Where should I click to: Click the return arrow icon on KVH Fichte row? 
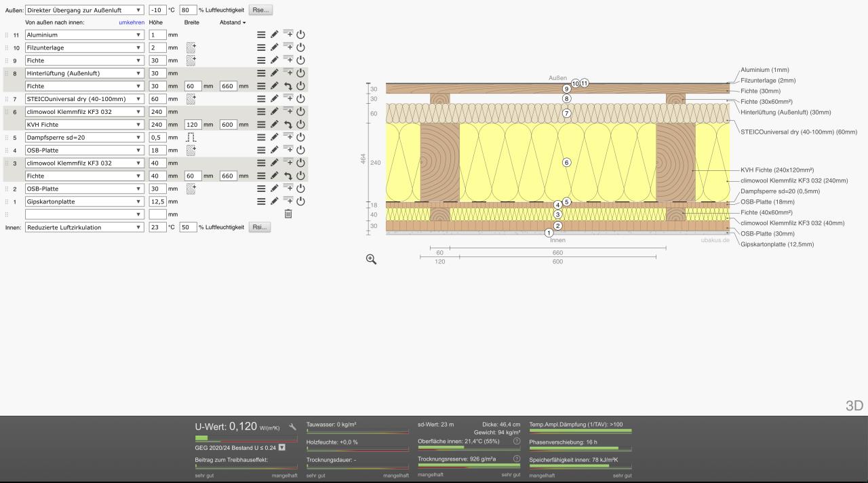288,124
